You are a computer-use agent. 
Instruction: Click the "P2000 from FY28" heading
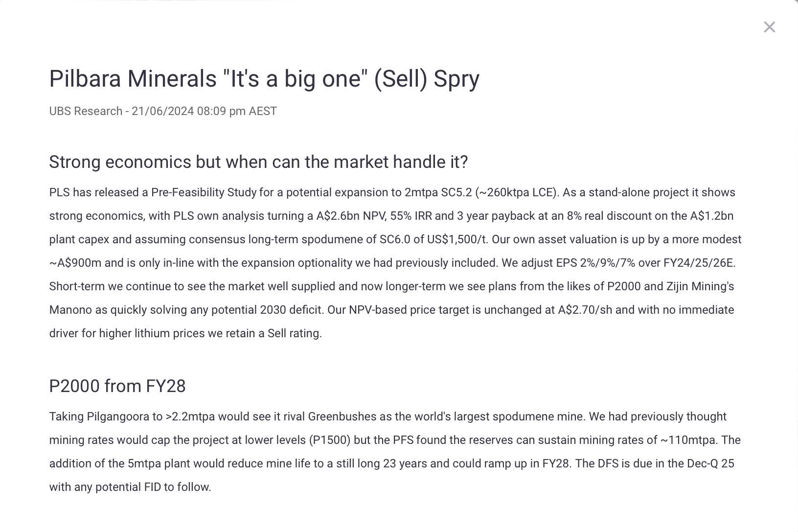click(x=117, y=386)
